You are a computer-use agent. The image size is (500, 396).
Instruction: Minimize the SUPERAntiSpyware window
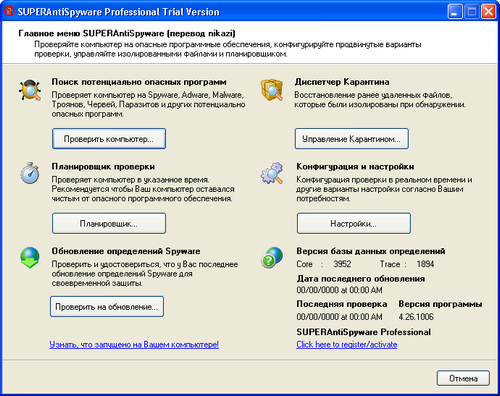point(455,12)
